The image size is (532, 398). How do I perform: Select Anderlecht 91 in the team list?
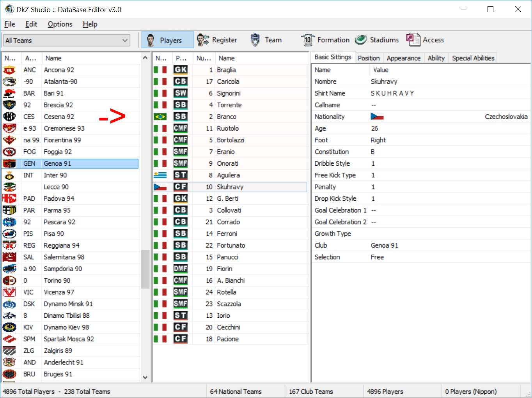pos(70,362)
